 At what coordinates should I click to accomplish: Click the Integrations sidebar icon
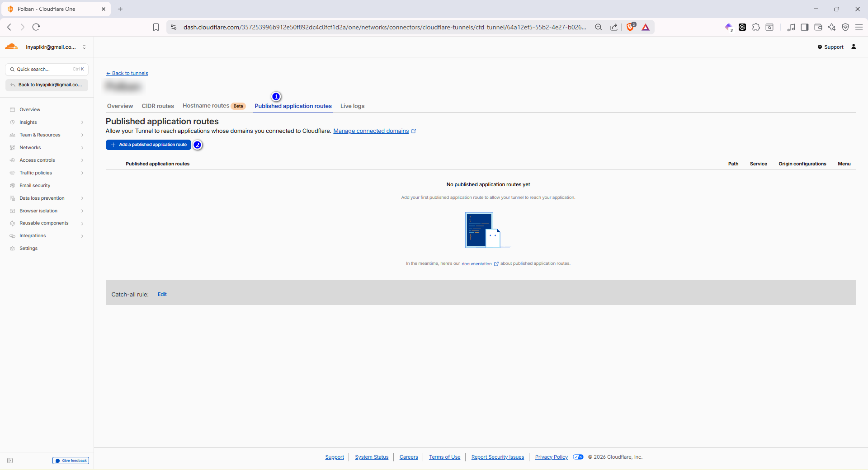[12, 236]
